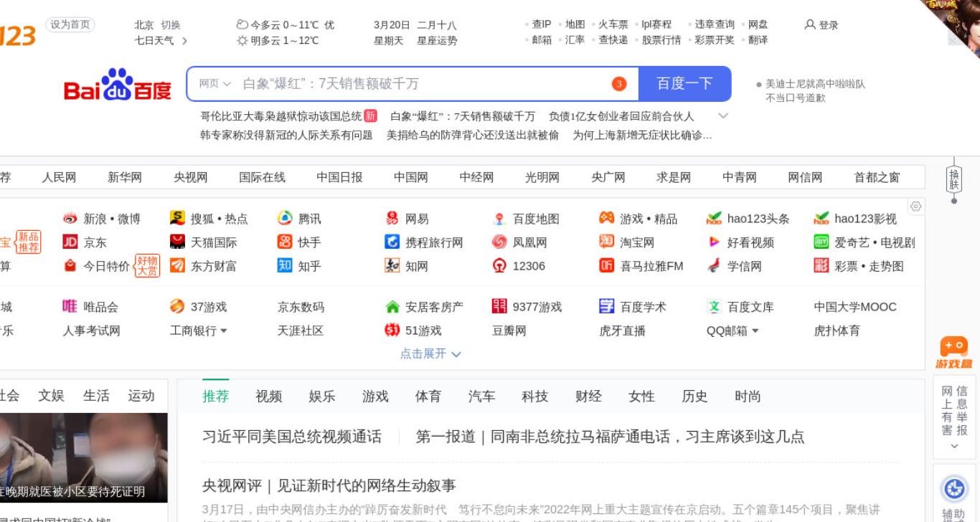Open the seven-day weather (七日天气) arrow
This screenshot has height=522, width=980.
(x=184, y=41)
